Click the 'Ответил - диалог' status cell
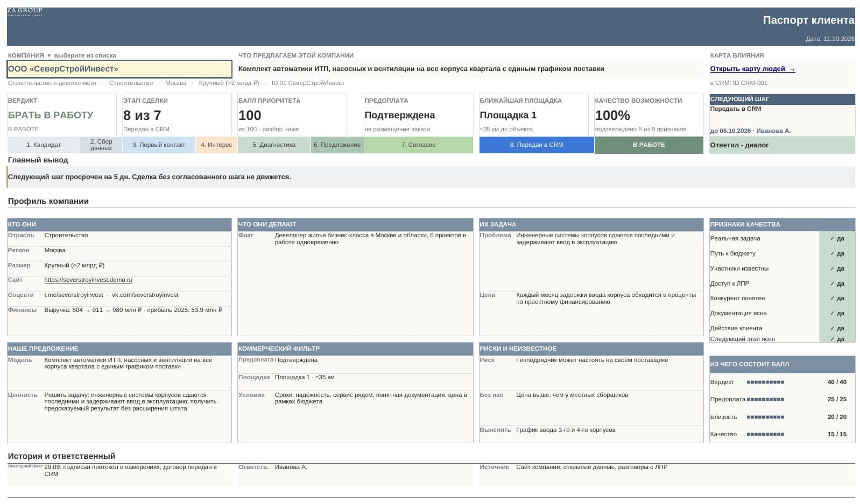The width and height of the screenshot is (860, 504). click(782, 145)
